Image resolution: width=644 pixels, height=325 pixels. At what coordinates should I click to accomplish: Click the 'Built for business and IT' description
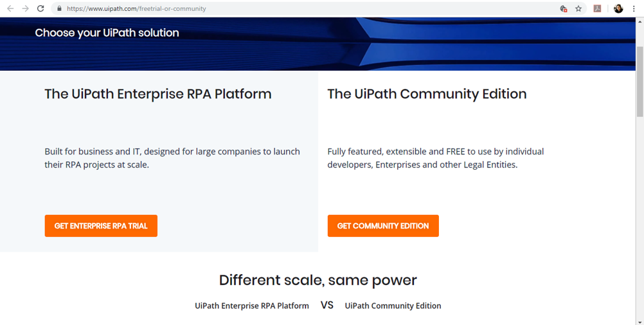[172, 158]
